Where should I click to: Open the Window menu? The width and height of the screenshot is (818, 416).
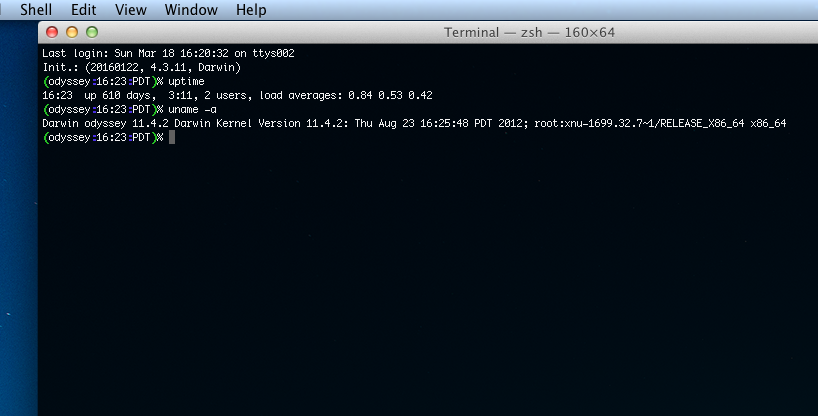(x=191, y=10)
